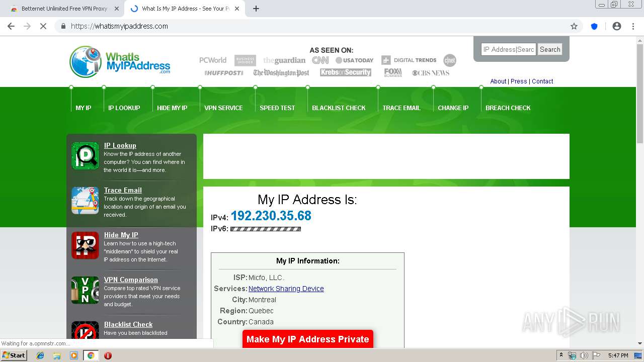644x362 pixels.
Task: Open HIDE MY IP navigation item
Action: pyautogui.click(x=172, y=108)
